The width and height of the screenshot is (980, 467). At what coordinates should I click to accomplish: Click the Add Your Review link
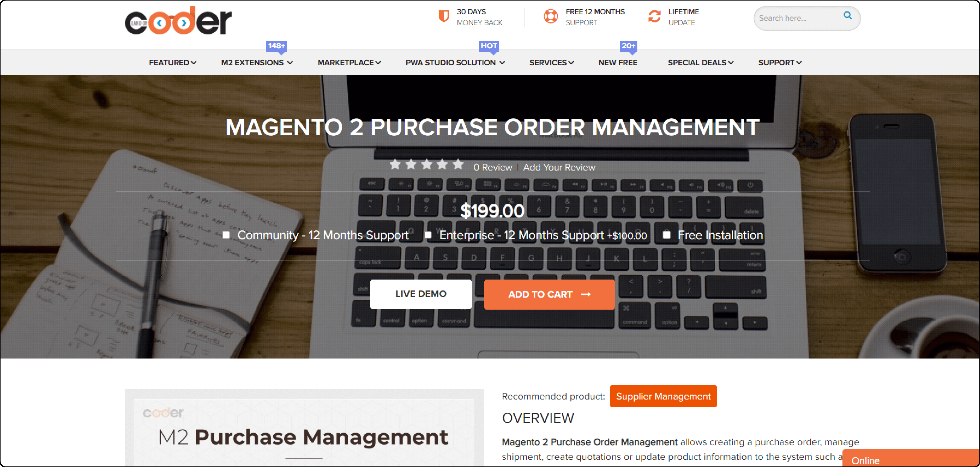coord(559,168)
